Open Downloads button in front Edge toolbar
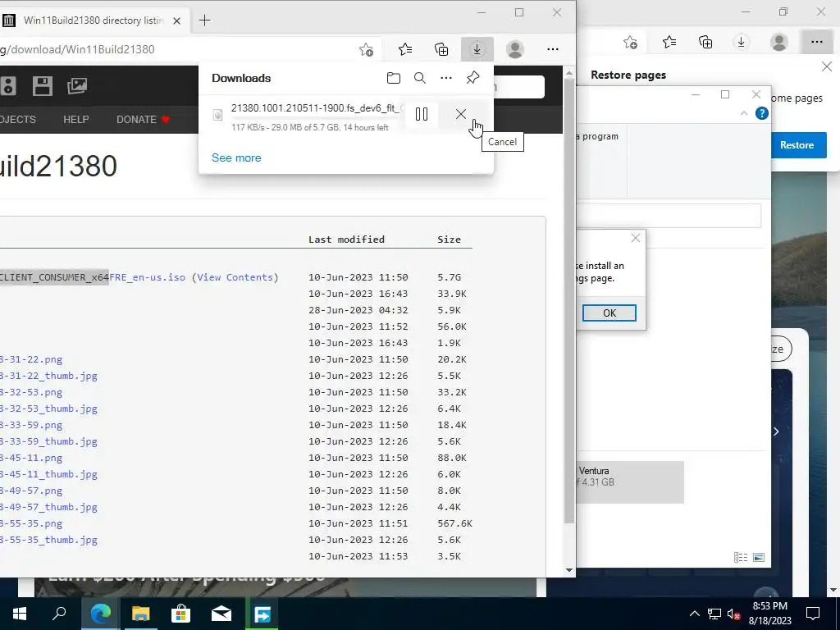The width and height of the screenshot is (840, 630). click(477, 49)
